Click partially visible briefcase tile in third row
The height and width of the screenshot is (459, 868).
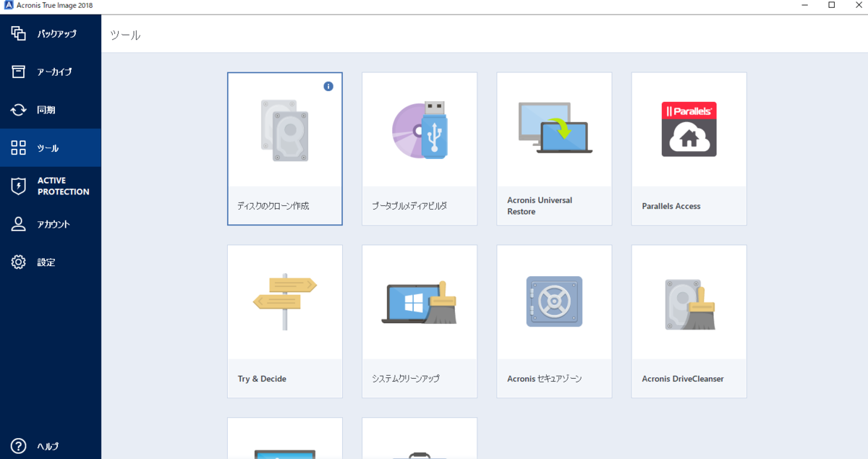pos(420,438)
